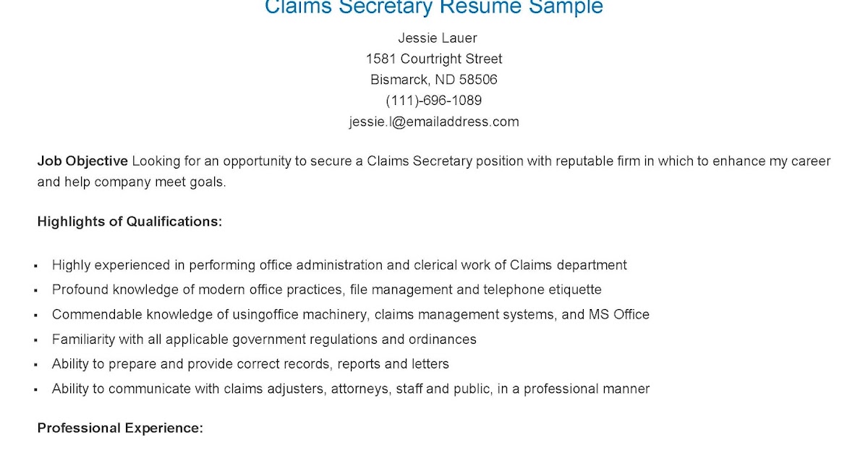Viewport: 868px width, 456px height.
Task: Click the bullet beside Commendable knowledge line
Action: (x=35, y=316)
